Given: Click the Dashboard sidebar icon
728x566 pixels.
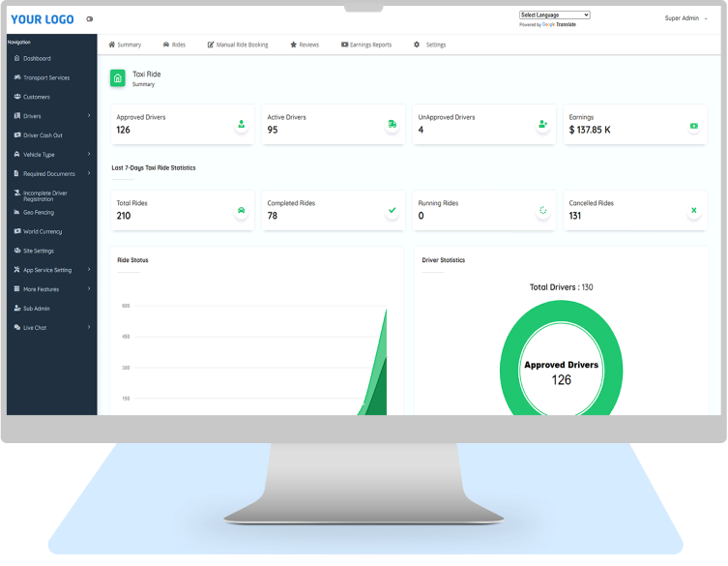Looking at the screenshot, I should (x=17, y=58).
